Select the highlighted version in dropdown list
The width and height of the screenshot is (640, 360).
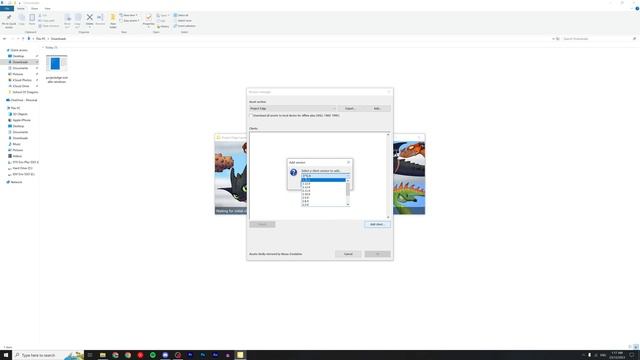(x=324, y=180)
